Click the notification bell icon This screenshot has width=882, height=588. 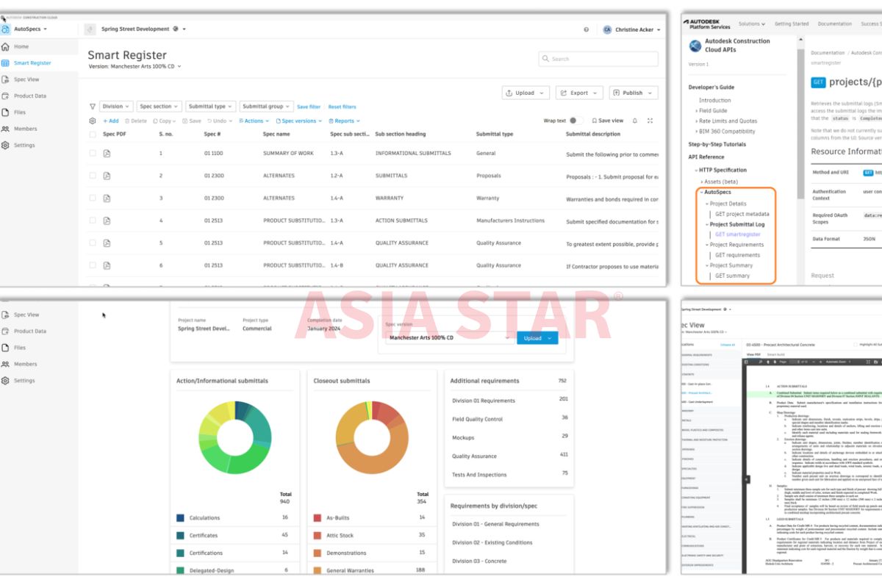click(x=635, y=121)
